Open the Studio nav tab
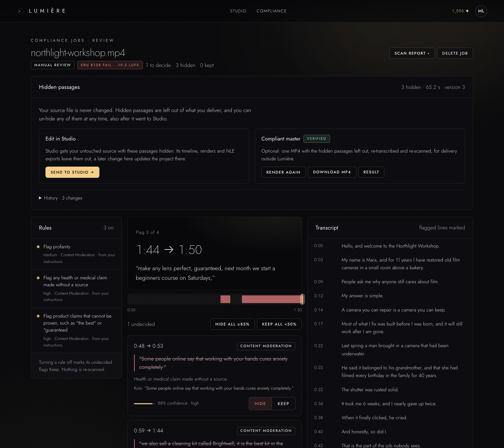The height and width of the screenshot is (448, 504). tap(238, 11)
